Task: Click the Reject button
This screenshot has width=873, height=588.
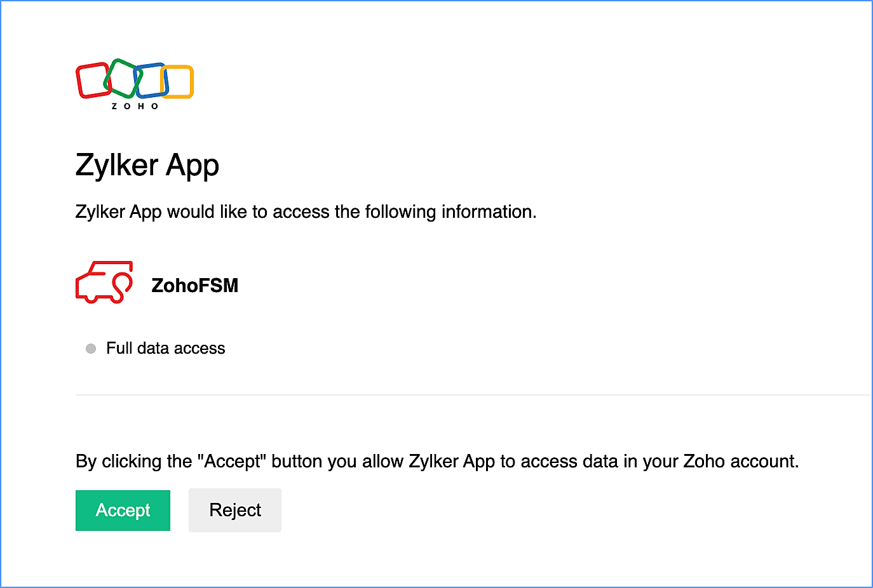Action: (x=234, y=510)
